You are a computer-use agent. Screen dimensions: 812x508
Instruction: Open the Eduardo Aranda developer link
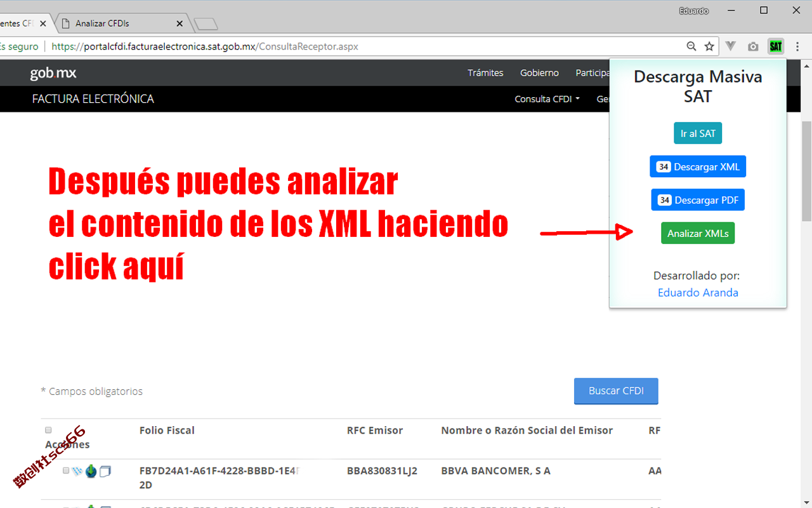(698, 293)
